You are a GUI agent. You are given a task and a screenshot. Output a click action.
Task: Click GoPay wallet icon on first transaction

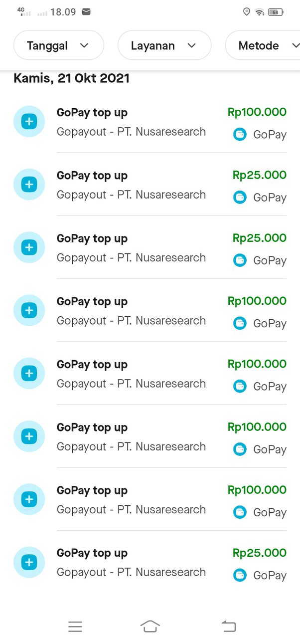point(240,134)
